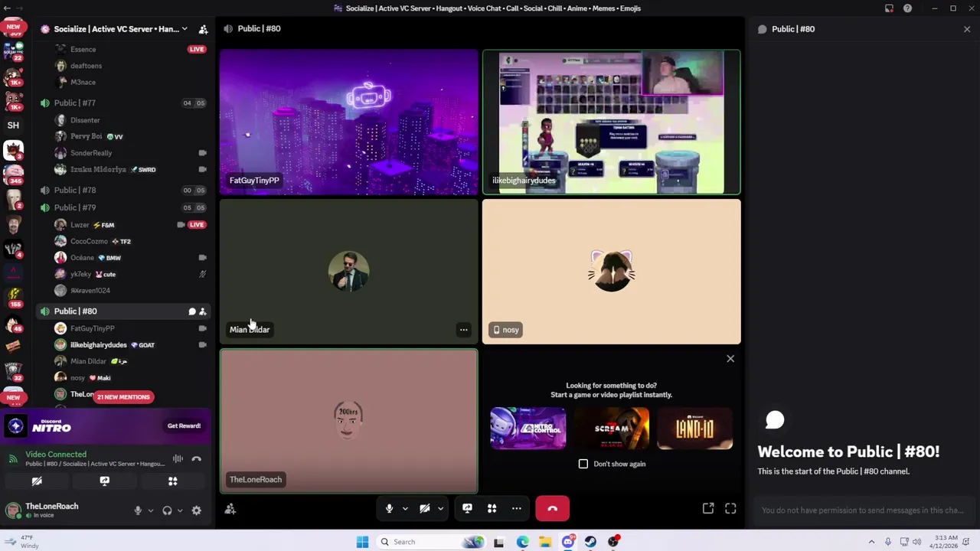Image resolution: width=980 pixels, height=551 pixels.
Task: Open three-dot menu on Mian Dildar tile
Action: [463, 330]
